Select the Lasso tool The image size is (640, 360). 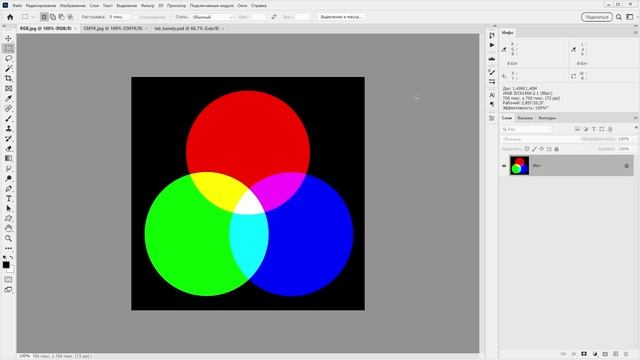[x=8, y=58]
